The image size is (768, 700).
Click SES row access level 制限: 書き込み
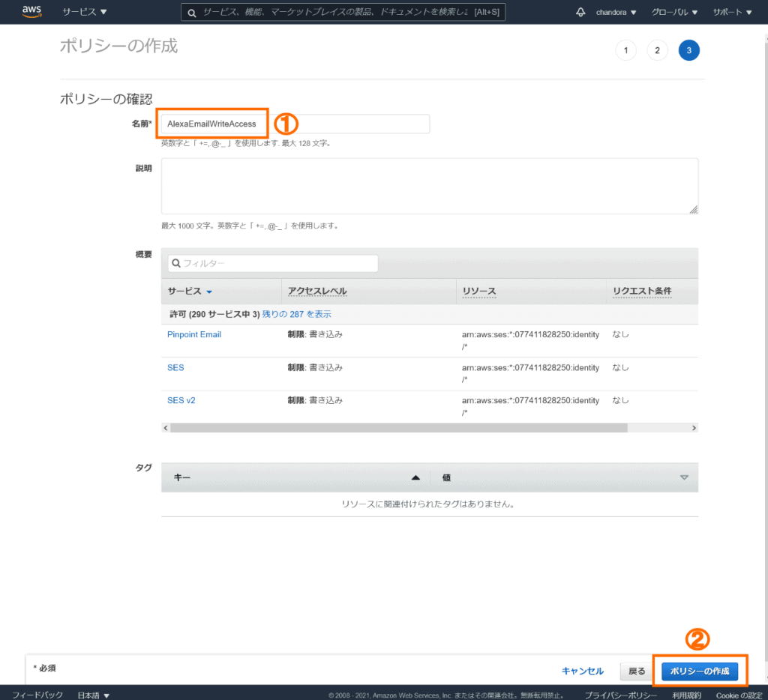point(315,368)
